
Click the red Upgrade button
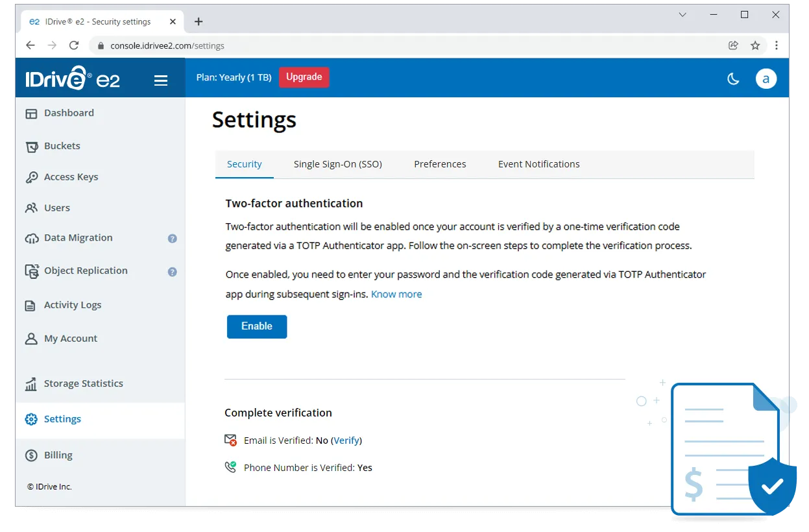[x=304, y=77]
